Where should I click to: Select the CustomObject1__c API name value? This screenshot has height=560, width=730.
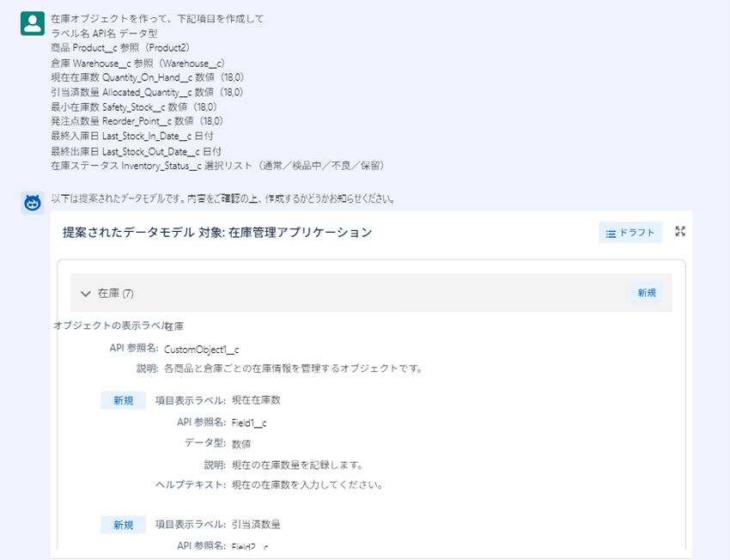click(201, 349)
